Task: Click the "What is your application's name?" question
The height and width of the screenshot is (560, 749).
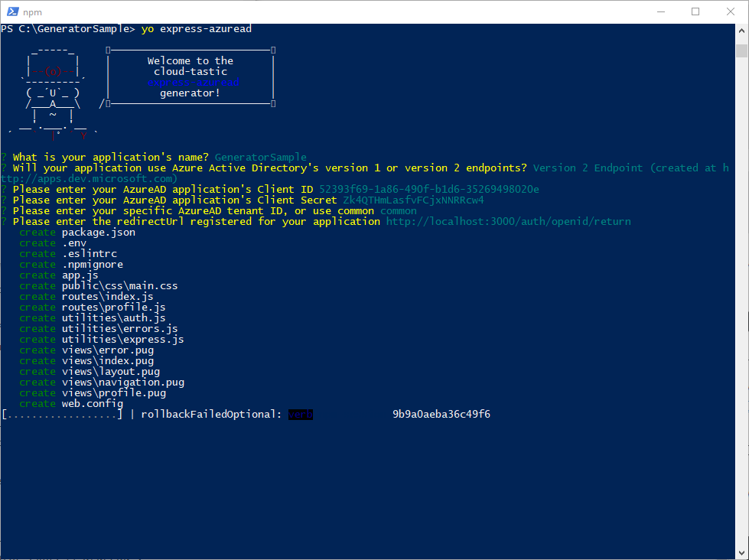Action: (x=111, y=157)
